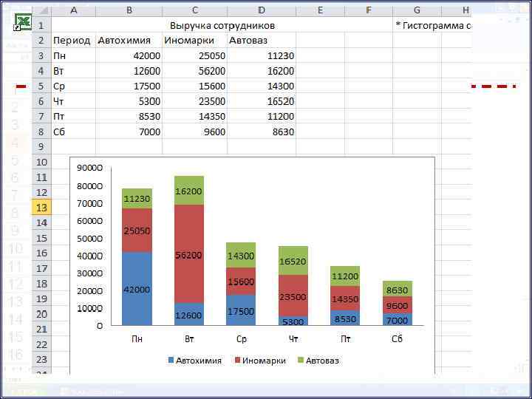Screen dimensions: 532x399
Task: Click green legend swatch for Автоваз
Action: 300,361
